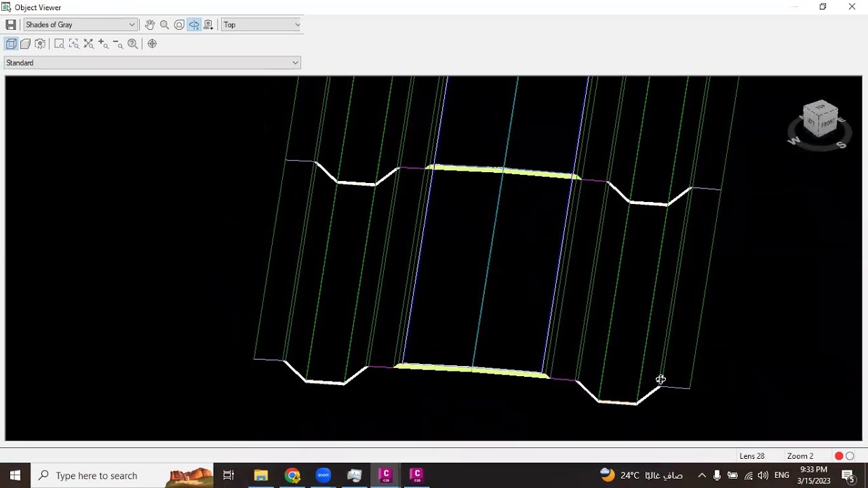Show hidden system tray icons
868x488 pixels.
coord(702,476)
